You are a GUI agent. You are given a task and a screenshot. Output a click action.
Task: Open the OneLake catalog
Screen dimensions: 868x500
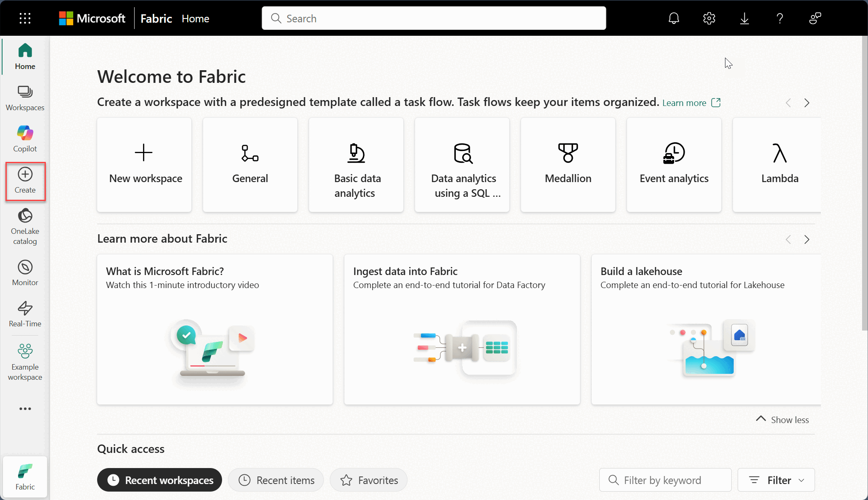pyautogui.click(x=25, y=226)
